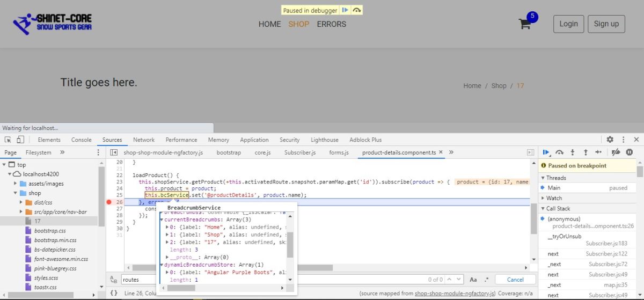Viewport: 644px width, 300px height.
Task: Toggle regular expression search option
Action: tap(487, 279)
